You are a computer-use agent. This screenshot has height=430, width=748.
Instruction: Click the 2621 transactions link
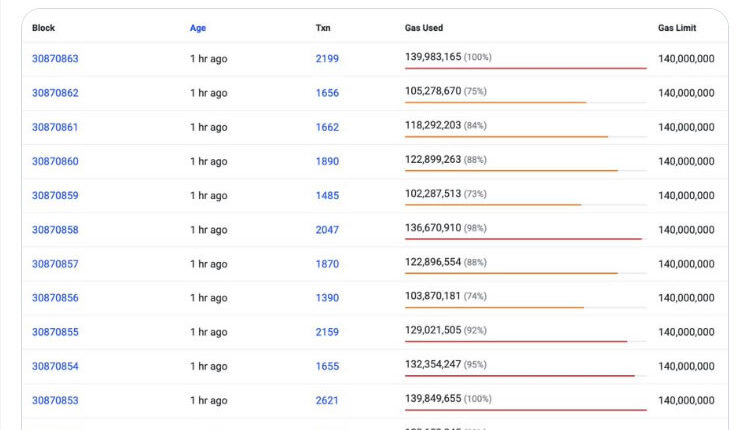pos(327,401)
